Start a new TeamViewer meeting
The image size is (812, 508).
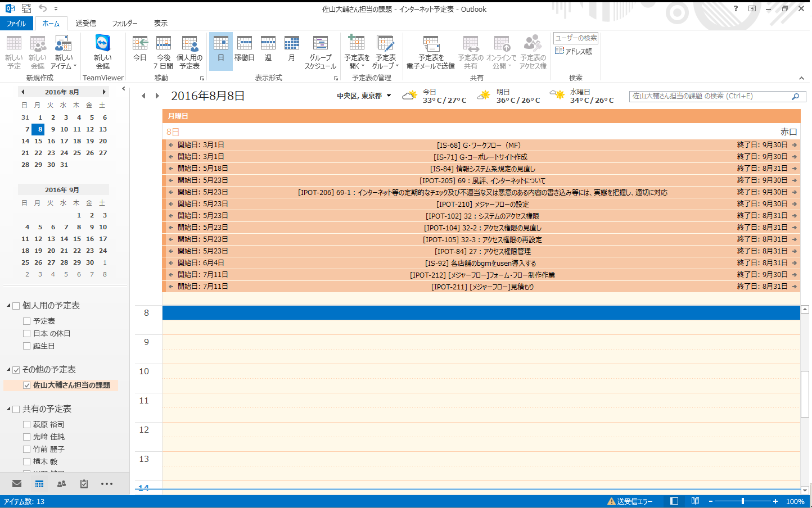pyautogui.click(x=102, y=52)
